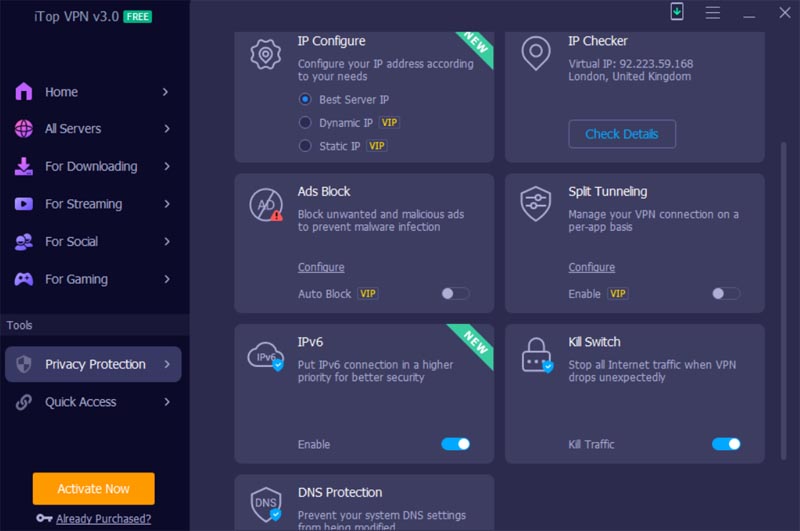Click the VIP badge next to Split Tunneling Enable

point(618,294)
